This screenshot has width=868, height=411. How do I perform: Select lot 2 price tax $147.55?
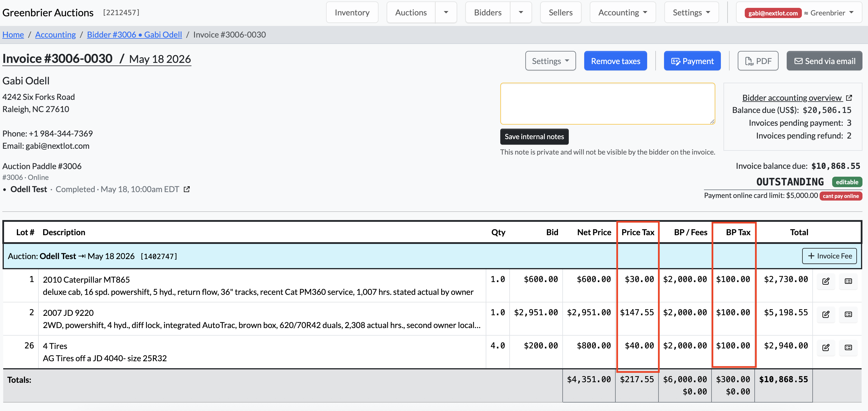(x=637, y=312)
